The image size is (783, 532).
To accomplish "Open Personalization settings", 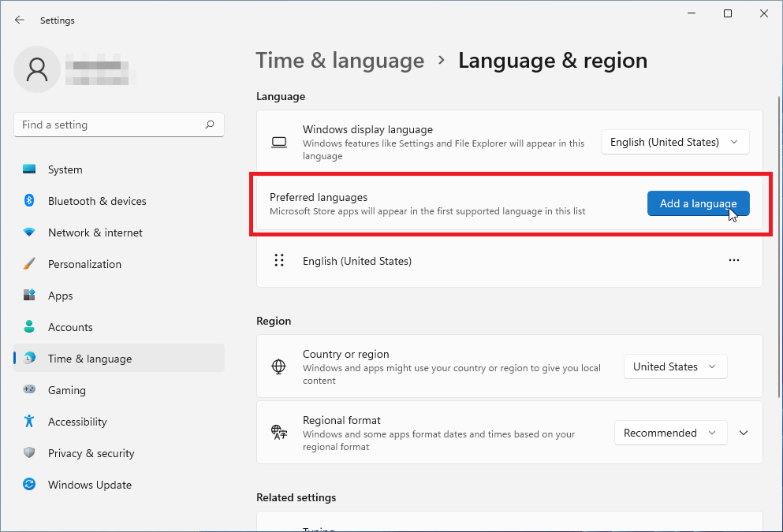I will point(119,263).
